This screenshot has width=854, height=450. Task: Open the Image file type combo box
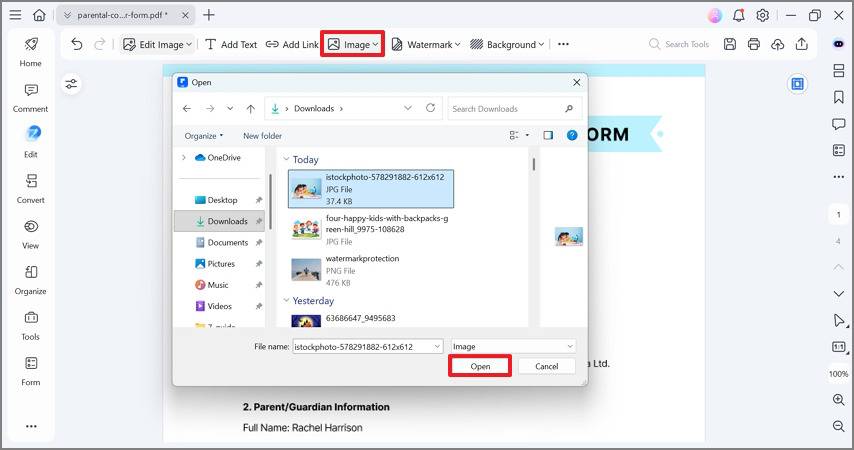tap(513, 346)
